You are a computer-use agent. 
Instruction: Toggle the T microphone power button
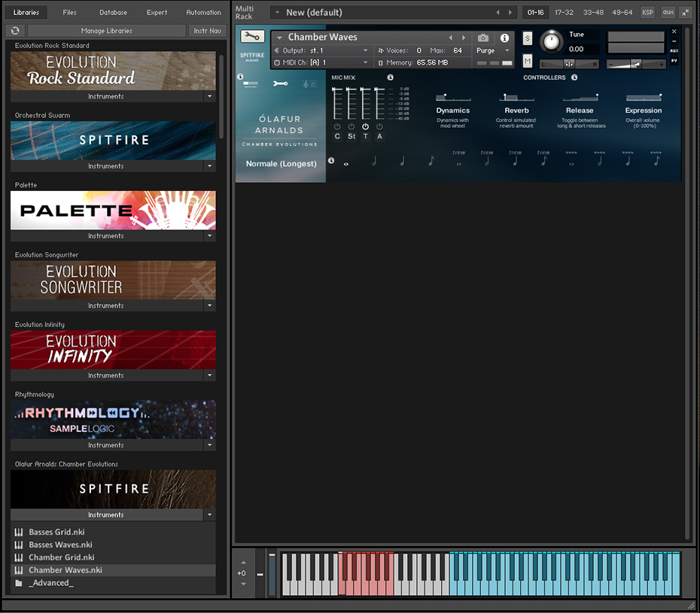[365, 126]
